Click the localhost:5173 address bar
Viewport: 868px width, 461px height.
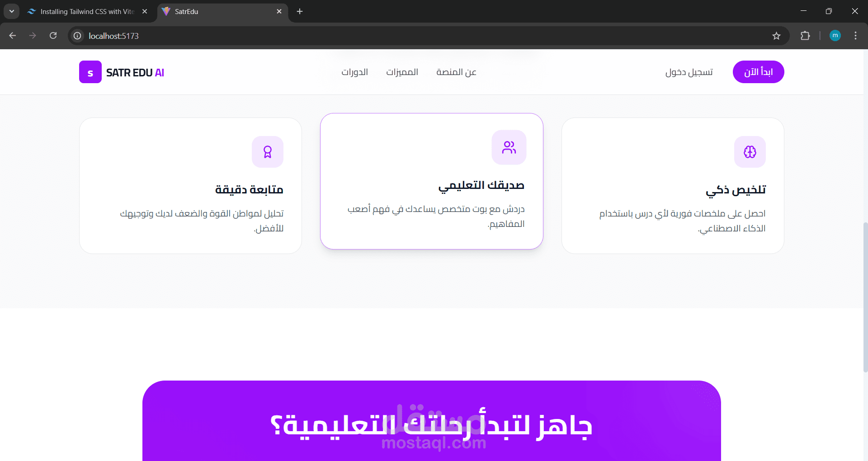pyautogui.click(x=429, y=36)
